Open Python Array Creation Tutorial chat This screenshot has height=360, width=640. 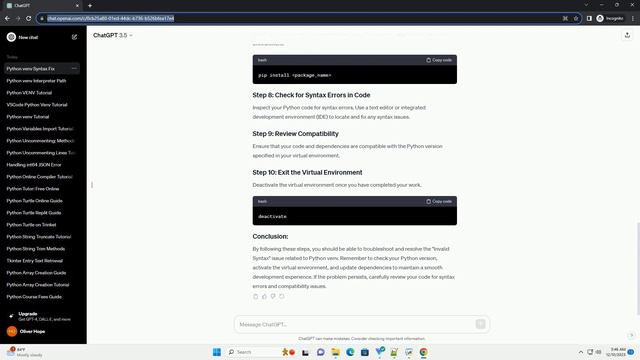(42, 285)
